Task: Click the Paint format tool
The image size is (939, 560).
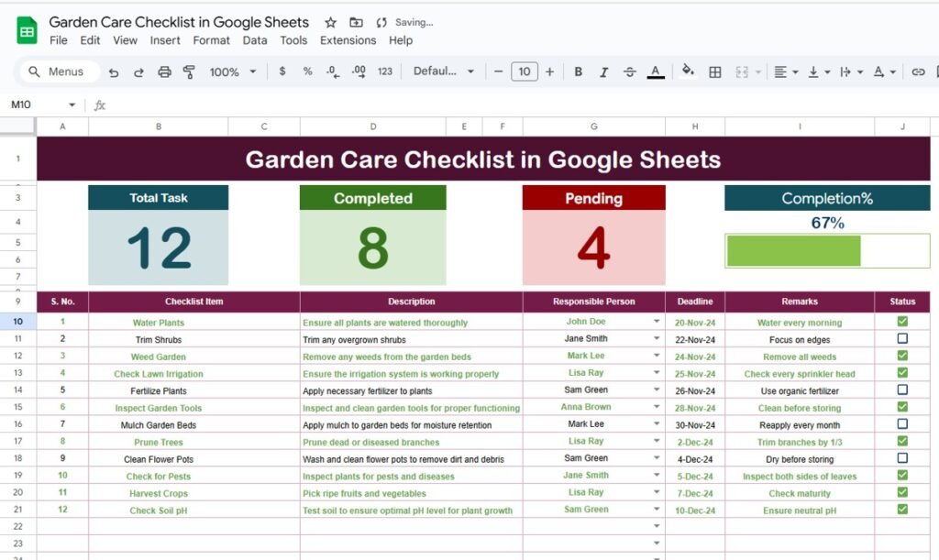Action: [x=190, y=71]
